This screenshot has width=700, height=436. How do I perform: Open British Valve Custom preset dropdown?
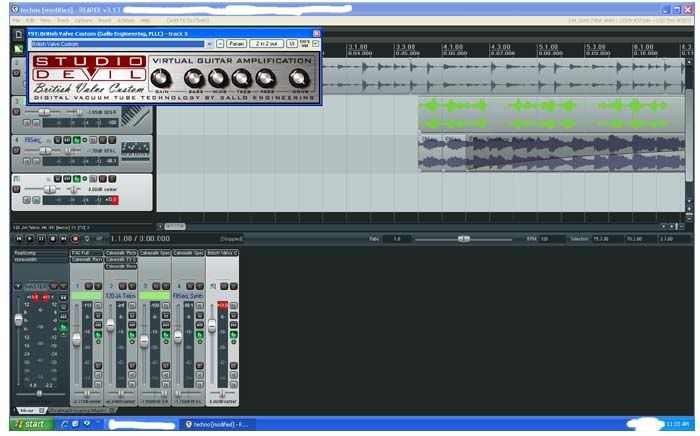pyautogui.click(x=209, y=44)
